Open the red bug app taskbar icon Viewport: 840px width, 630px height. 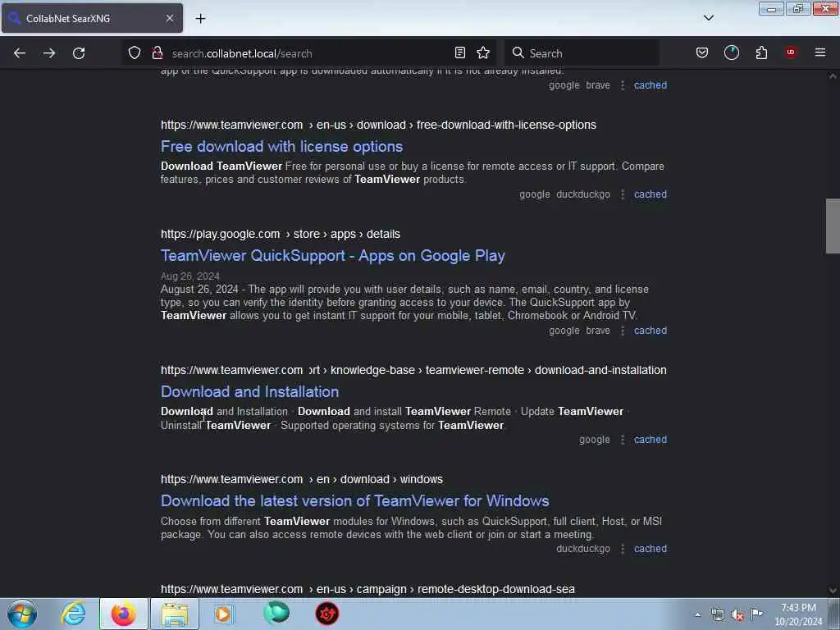(x=326, y=614)
